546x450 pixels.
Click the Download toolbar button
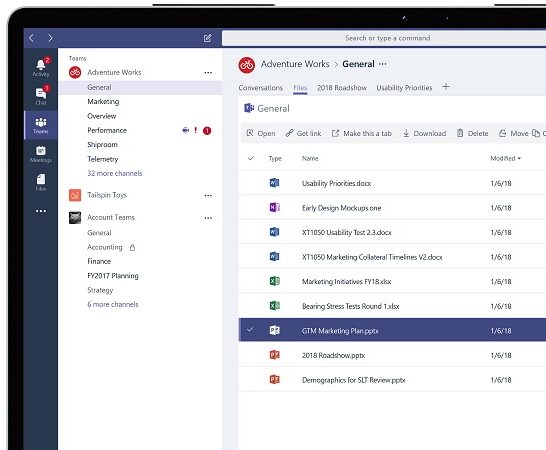[424, 133]
